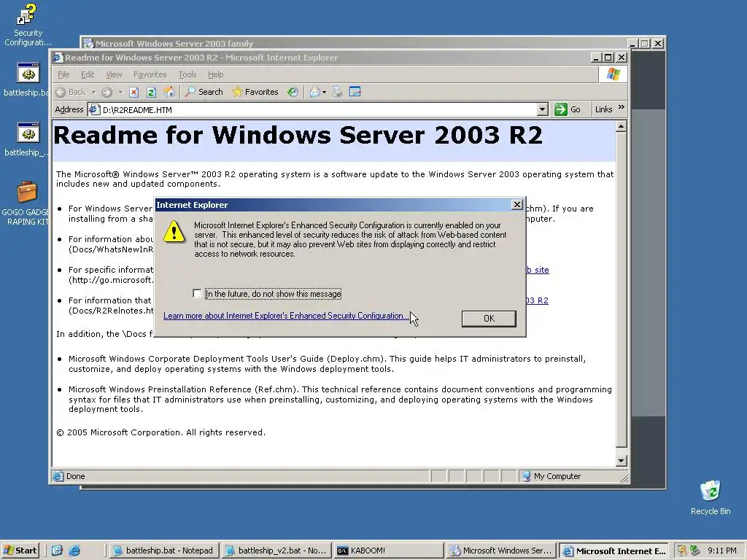Click OK in the Internet Explorer dialog

(x=489, y=319)
